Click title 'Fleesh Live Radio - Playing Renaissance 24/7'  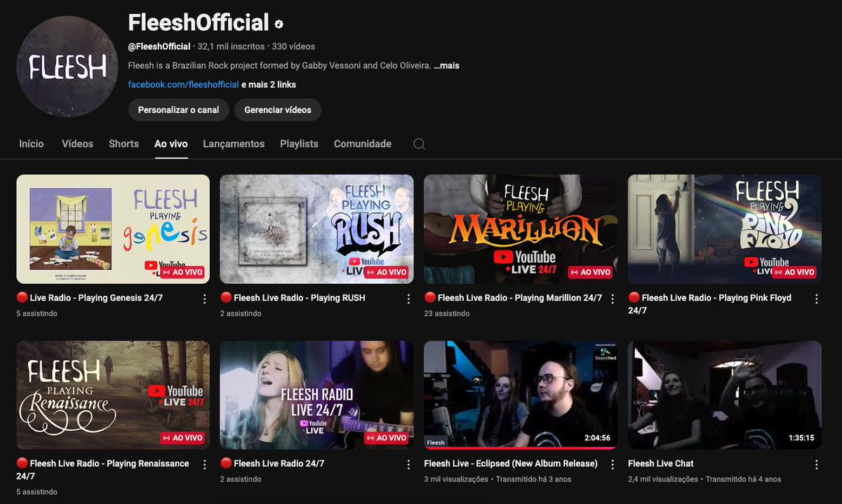pos(102,470)
